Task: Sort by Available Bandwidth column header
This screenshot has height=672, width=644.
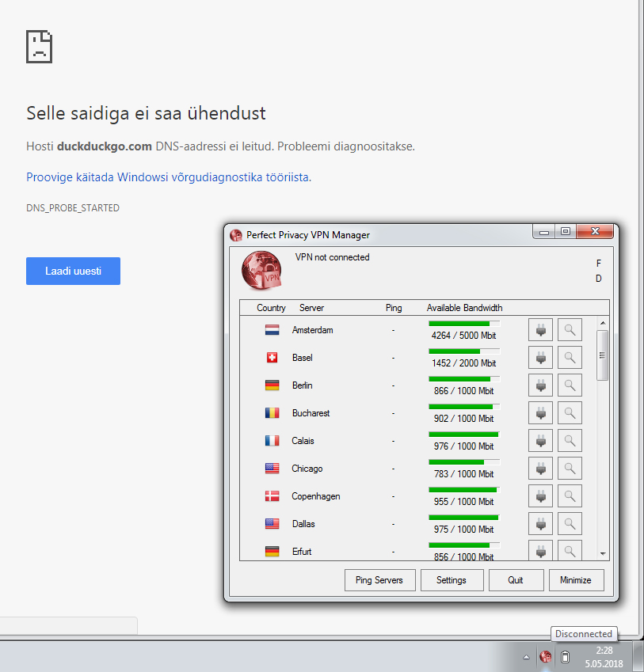Action: pyautogui.click(x=464, y=308)
